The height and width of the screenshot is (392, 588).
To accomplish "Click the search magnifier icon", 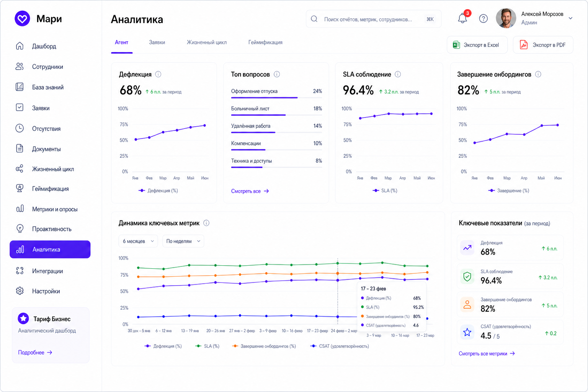I will tap(314, 19).
